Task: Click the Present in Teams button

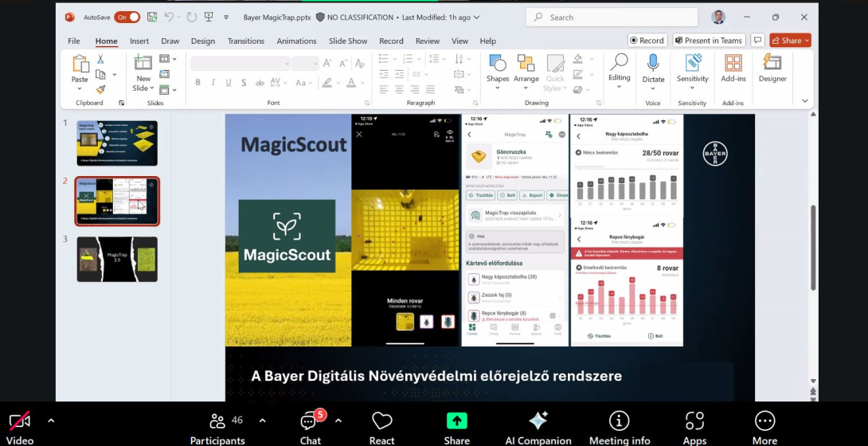Action: (x=708, y=41)
